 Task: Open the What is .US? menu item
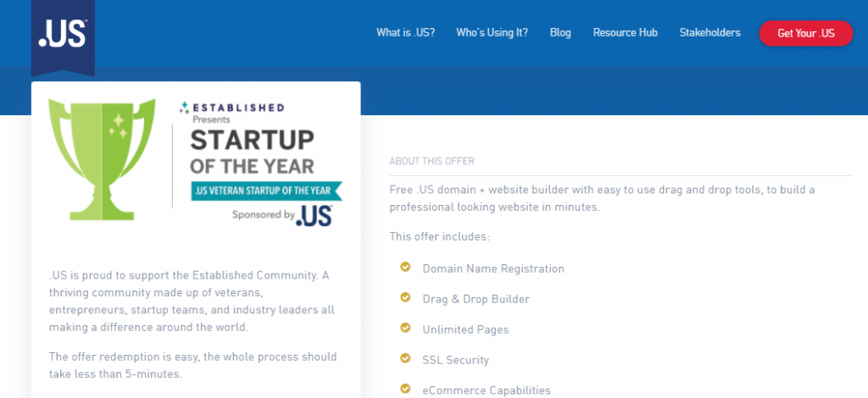coord(405,33)
